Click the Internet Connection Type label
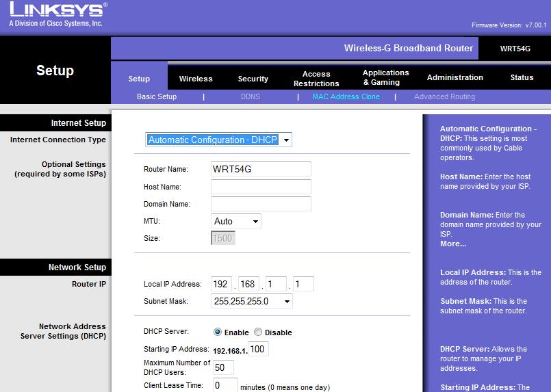Screen dimensions: 551x392 coord(58,140)
